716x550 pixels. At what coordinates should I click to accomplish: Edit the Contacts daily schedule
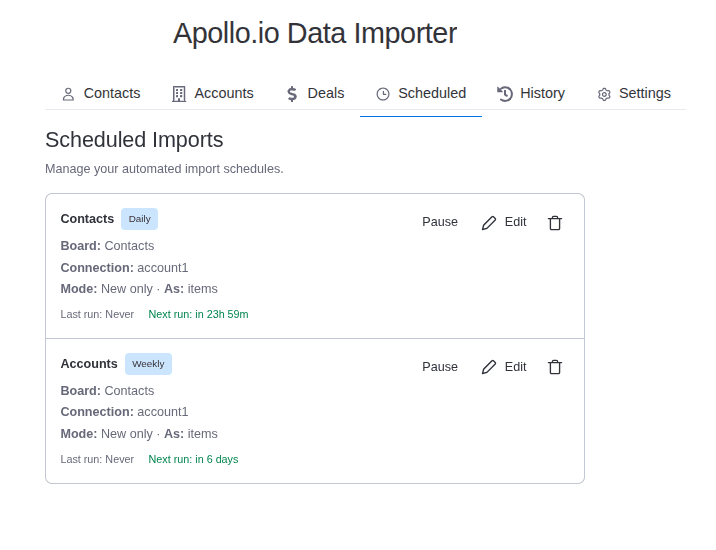(x=504, y=222)
